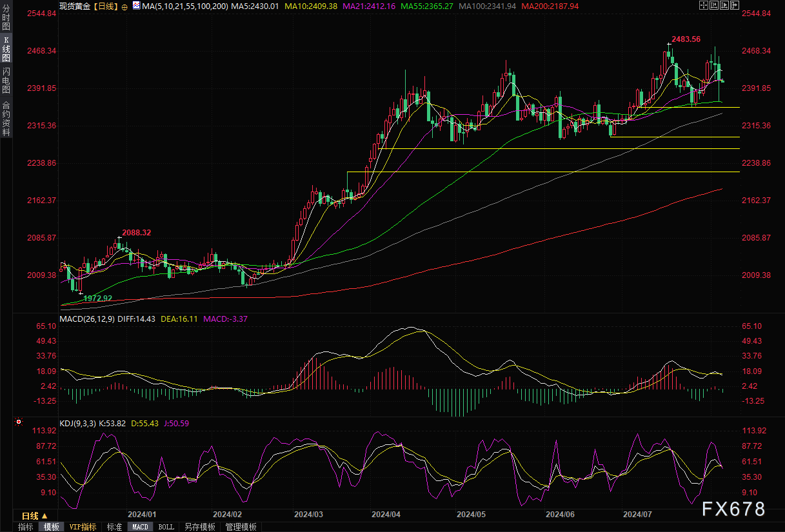
Task: Click the jump-to-start chart icon in top-right toolbar
Action: 713,5
